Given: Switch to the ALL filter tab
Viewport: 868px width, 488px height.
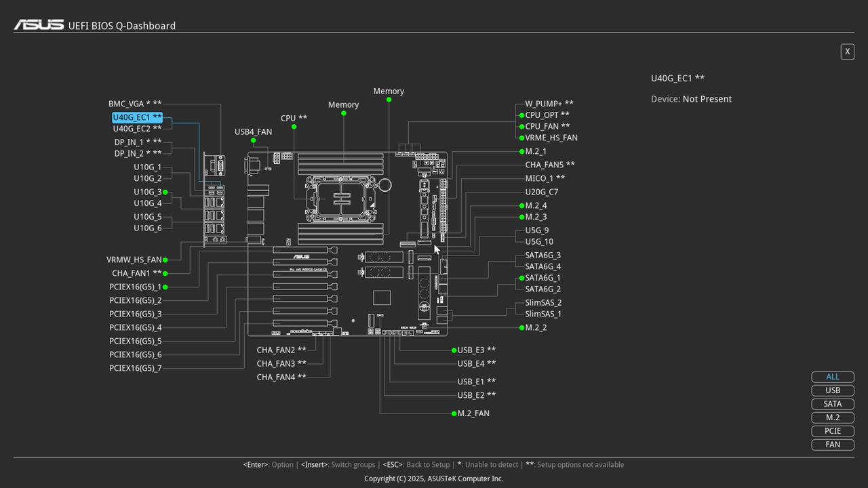Looking at the screenshot, I should pos(832,376).
